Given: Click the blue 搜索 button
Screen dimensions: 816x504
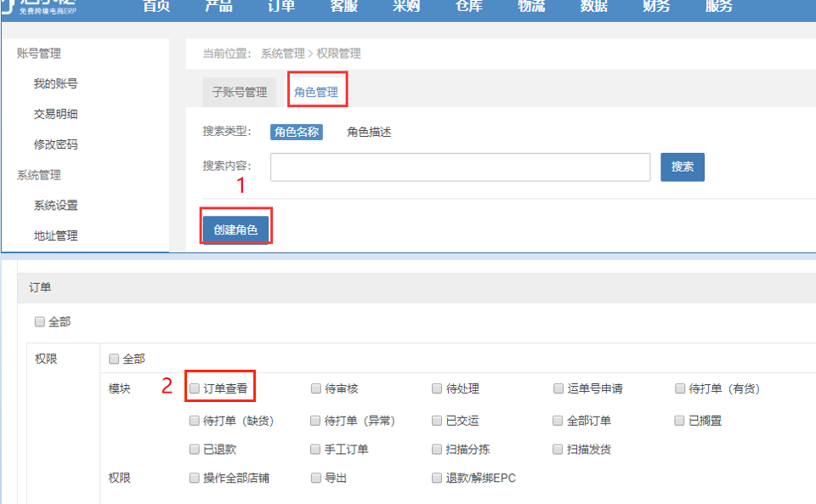Looking at the screenshot, I should pyautogui.click(x=683, y=167).
